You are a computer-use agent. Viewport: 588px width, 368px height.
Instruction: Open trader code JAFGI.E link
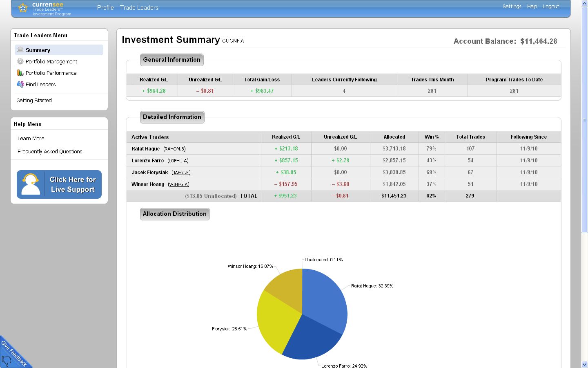[181, 173]
